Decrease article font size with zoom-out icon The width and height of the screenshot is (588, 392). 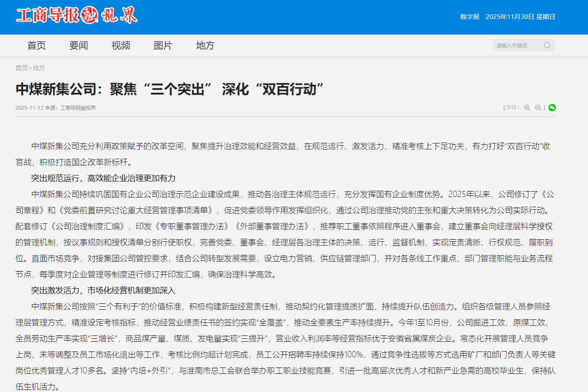click(538, 108)
